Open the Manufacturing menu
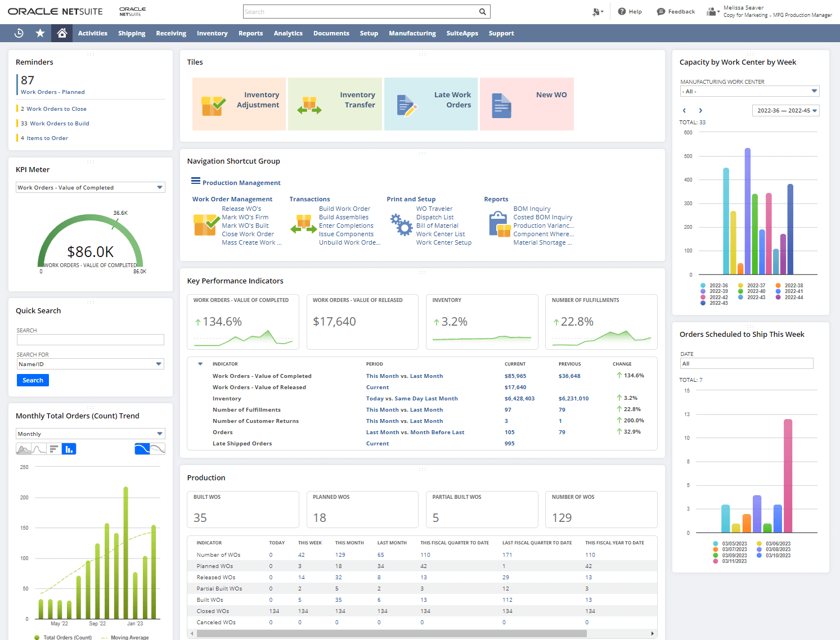The height and width of the screenshot is (640, 840). pos(412,33)
